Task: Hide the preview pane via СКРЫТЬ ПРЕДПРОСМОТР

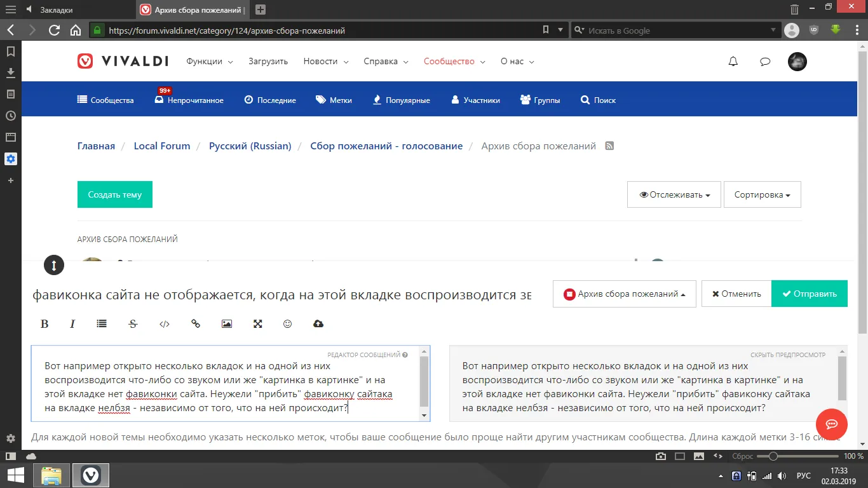Action: tap(788, 355)
